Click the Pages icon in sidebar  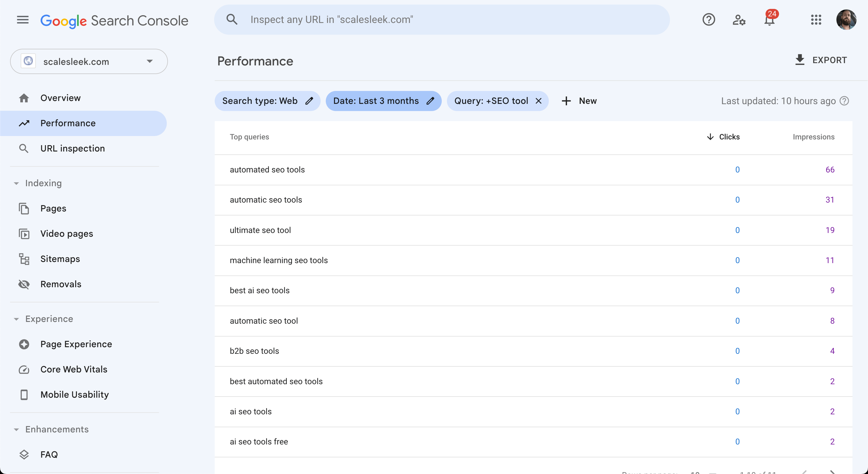pos(24,209)
